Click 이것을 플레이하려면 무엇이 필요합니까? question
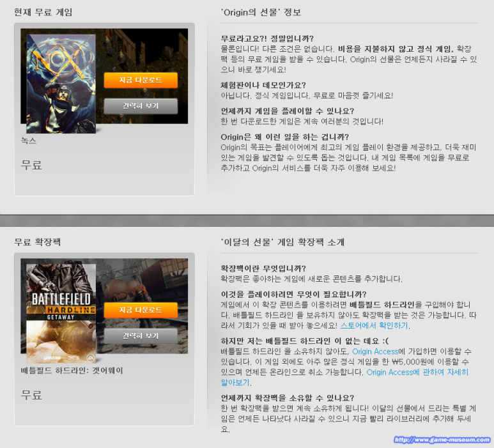 293,294
